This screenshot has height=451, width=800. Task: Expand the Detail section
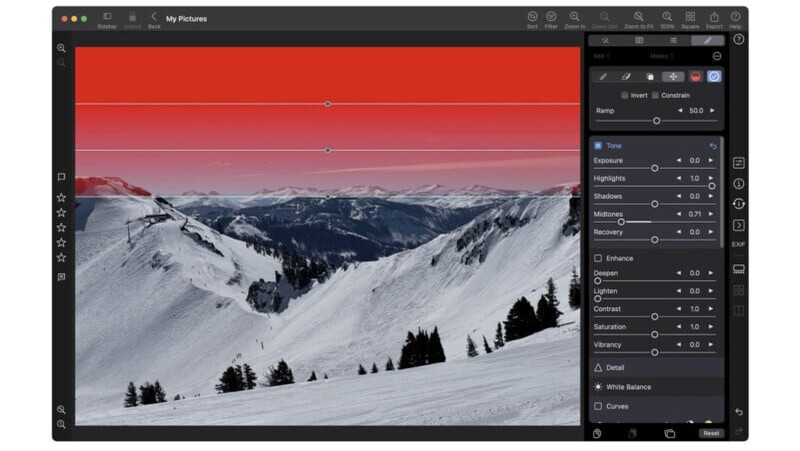(x=614, y=367)
